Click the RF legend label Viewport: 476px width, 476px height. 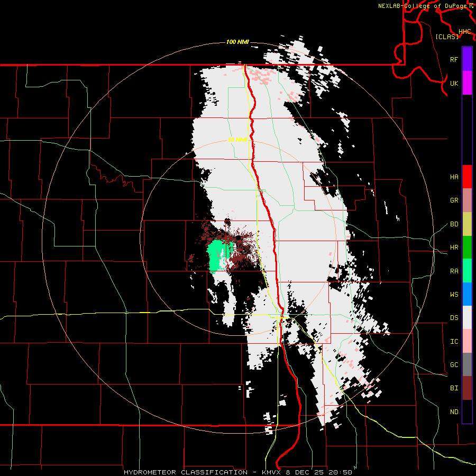coord(454,59)
